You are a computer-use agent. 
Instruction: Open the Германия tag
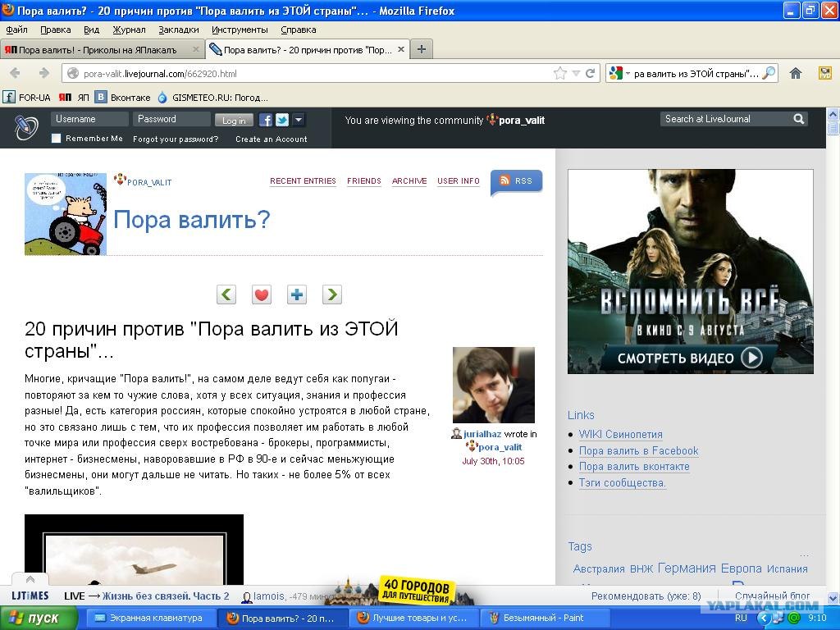(687, 568)
